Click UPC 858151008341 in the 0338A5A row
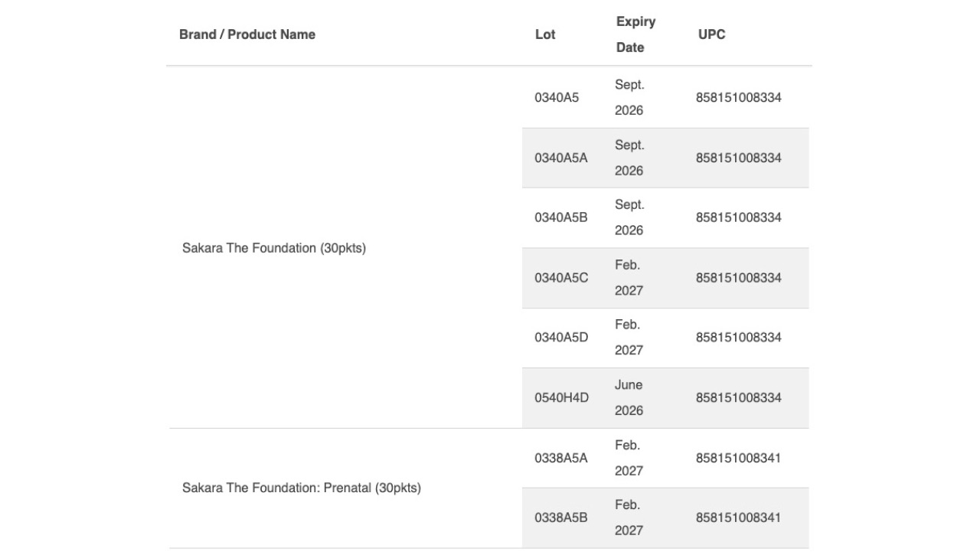 click(739, 458)
